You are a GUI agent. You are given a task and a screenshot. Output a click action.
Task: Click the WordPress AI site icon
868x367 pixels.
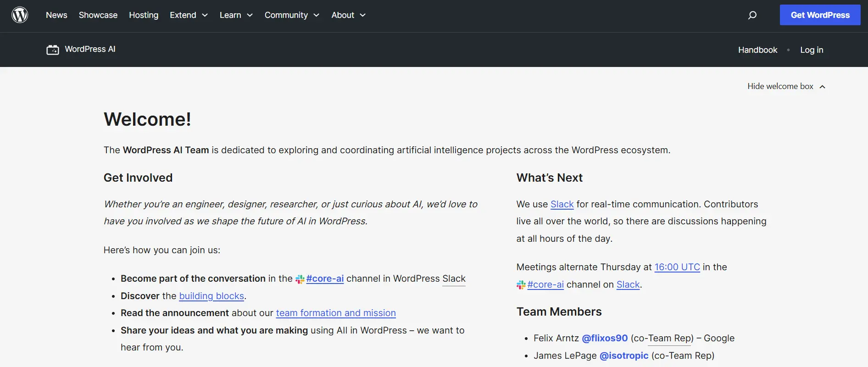(x=53, y=50)
